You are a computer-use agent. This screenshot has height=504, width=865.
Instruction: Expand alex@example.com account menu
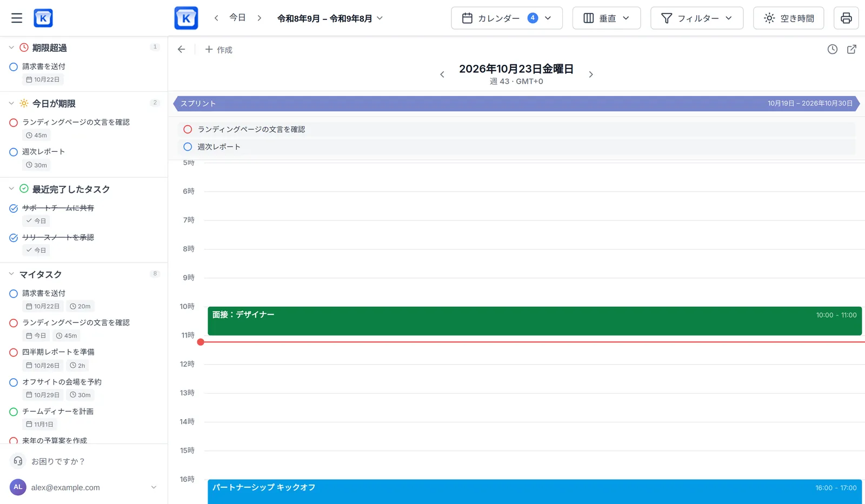(154, 487)
